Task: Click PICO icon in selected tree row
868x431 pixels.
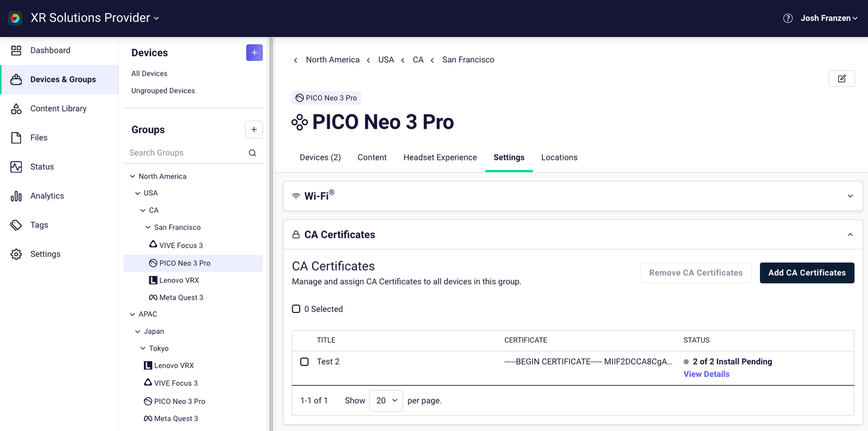Action: 153,263
